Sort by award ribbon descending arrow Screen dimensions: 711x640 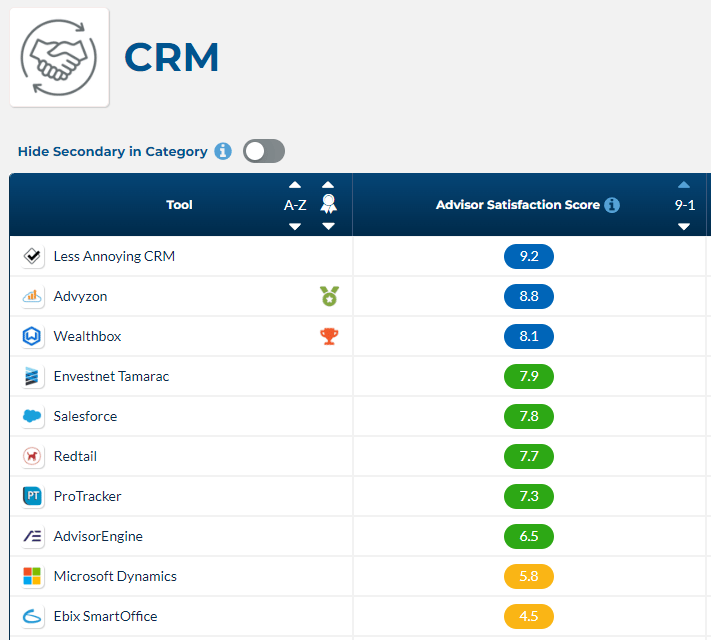tap(328, 226)
